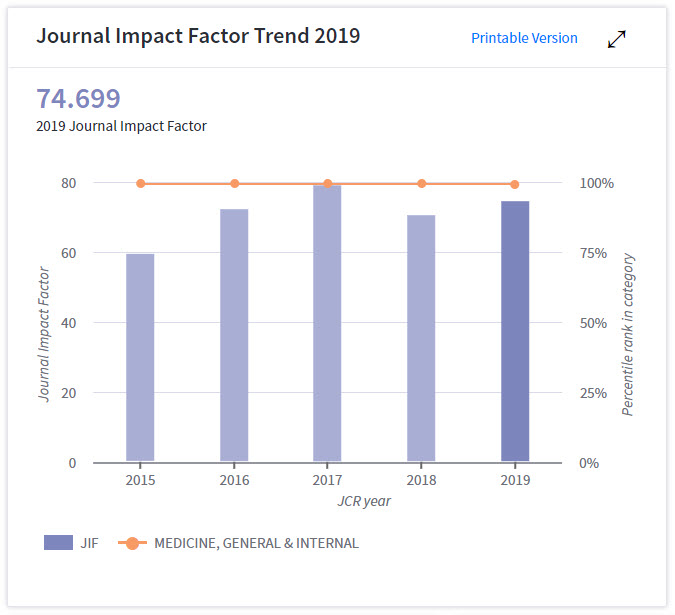Click the 2016 impact factor bar
Image resolution: width=675 pixels, height=615 pixels.
click(x=234, y=336)
